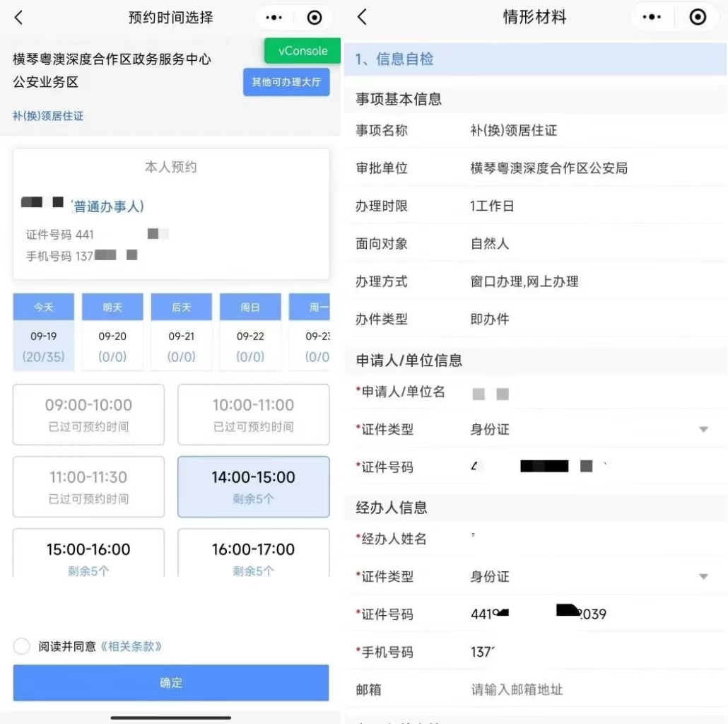Click the 其他可办理大厅 button
The width and height of the screenshot is (728, 724).
[x=286, y=82]
